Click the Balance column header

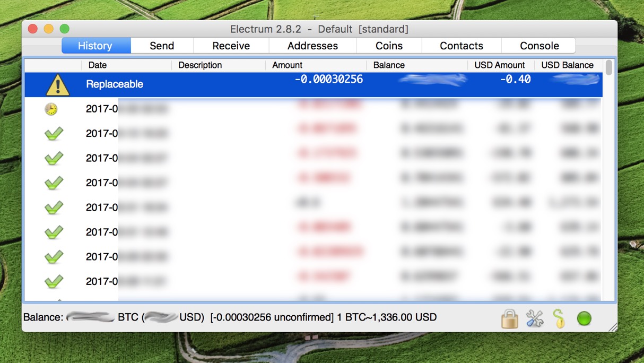coord(417,65)
